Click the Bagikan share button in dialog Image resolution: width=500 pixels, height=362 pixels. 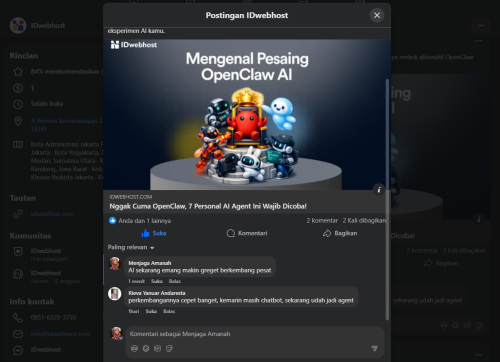point(340,233)
